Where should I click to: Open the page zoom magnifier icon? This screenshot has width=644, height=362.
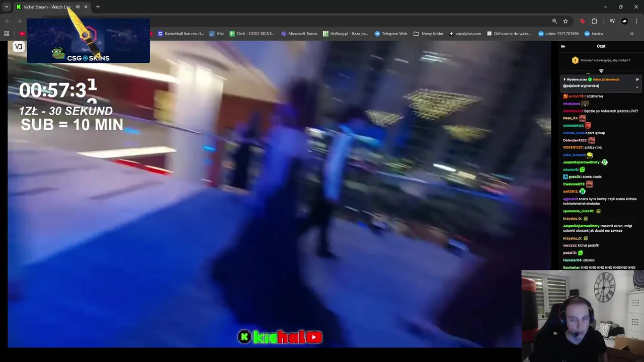pos(554,21)
